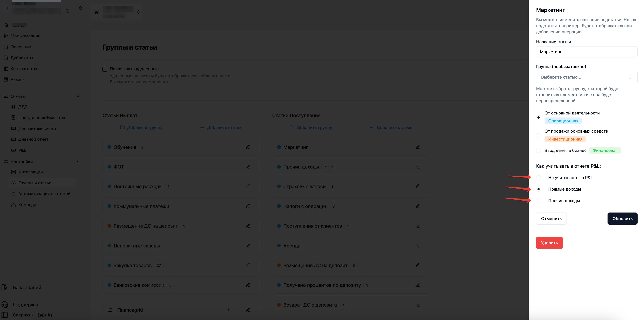Click the Отменить button
The image size is (644, 320).
tap(551, 219)
